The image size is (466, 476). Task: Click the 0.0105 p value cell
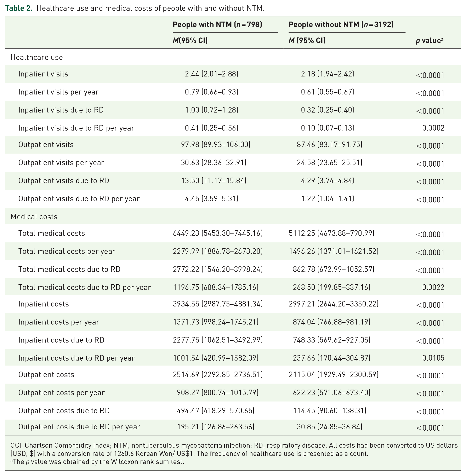(x=433, y=358)
